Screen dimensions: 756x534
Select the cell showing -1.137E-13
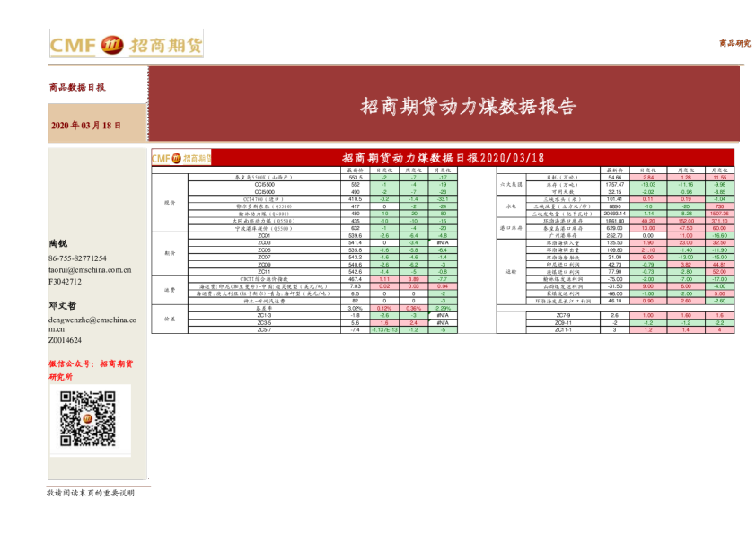pyautogui.click(x=384, y=330)
